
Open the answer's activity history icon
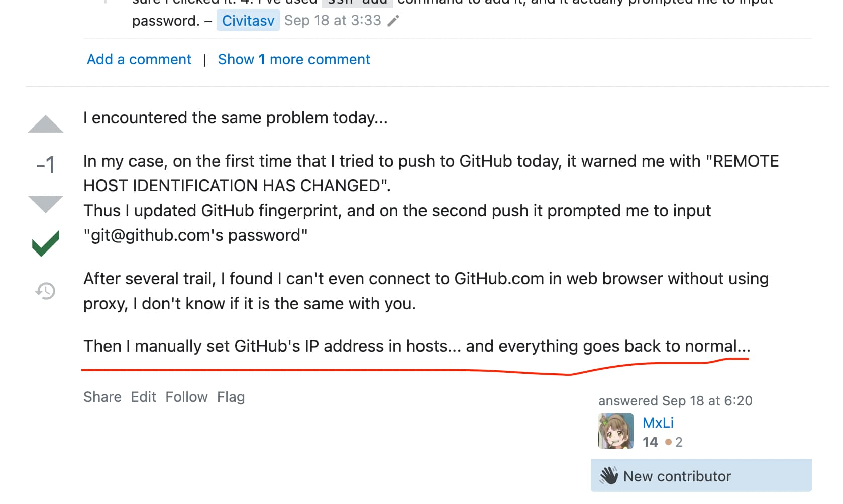coord(46,291)
